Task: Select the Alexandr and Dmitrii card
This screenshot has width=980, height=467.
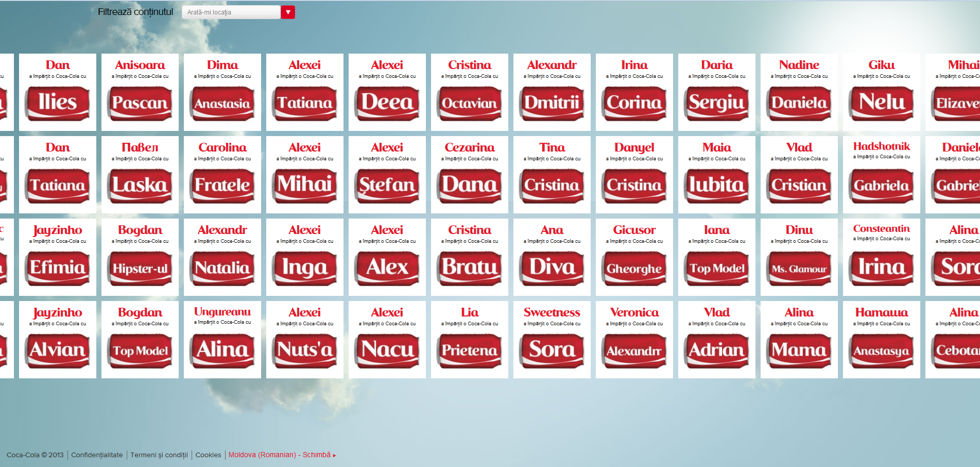Action: point(552,92)
